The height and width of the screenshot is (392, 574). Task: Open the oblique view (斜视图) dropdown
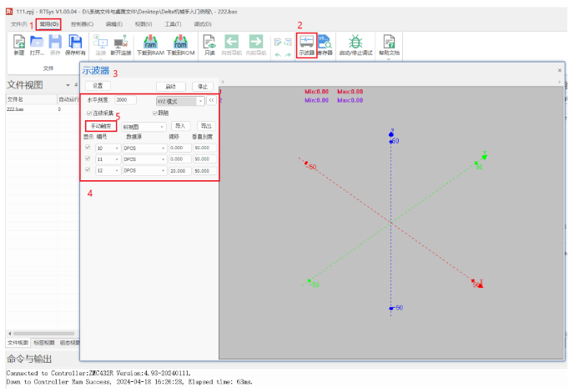[143, 127]
